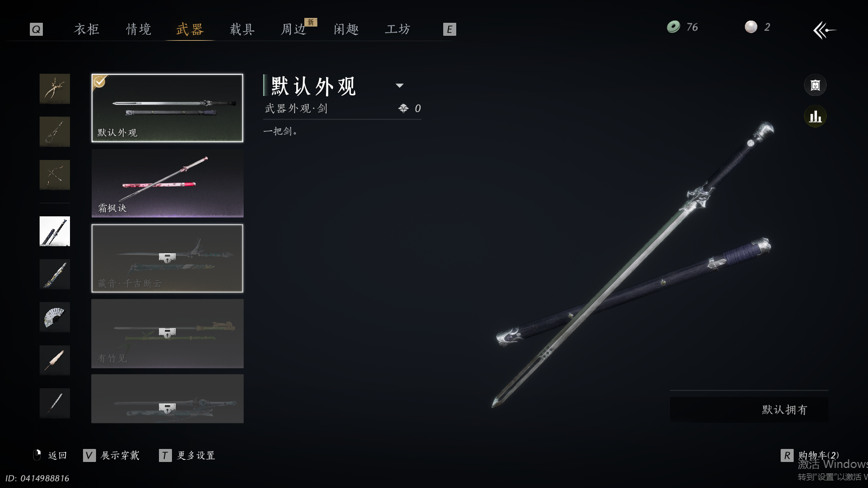Switch to the 工坊 tab
868x488 pixels.
[398, 29]
